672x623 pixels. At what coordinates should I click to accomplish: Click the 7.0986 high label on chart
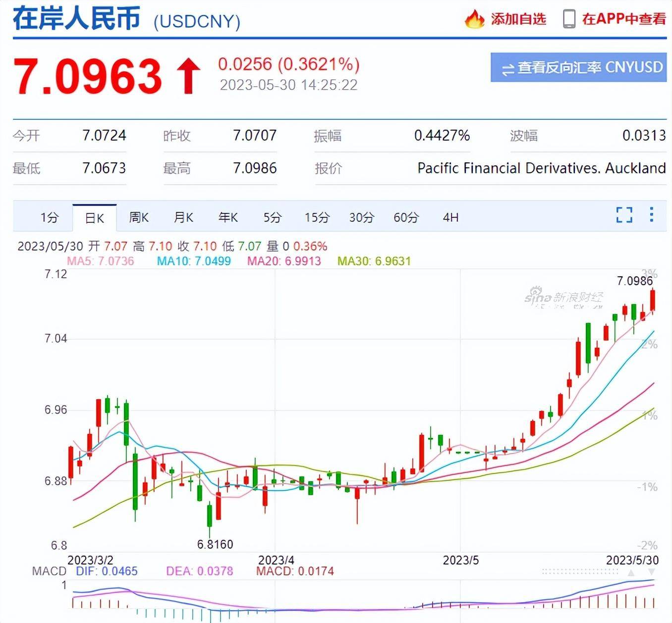pyautogui.click(x=635, y=281)
